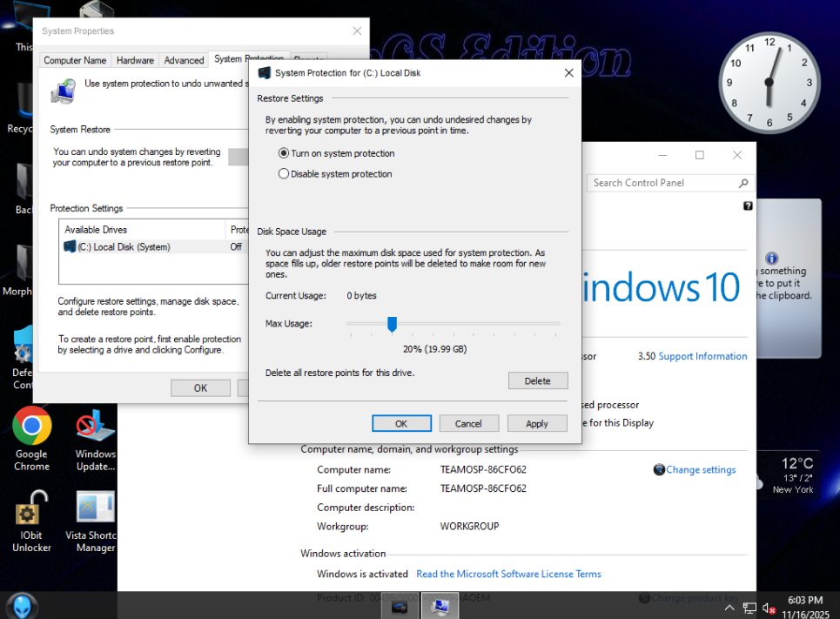Click the search magnifier icon in Control Panel
This screenshot has width=840, height=619.
743,184
